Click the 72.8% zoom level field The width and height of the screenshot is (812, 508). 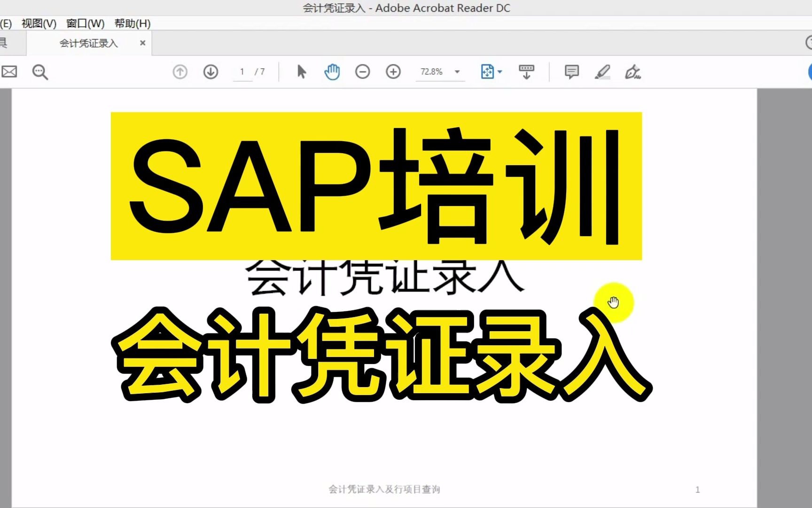[432, 72]
